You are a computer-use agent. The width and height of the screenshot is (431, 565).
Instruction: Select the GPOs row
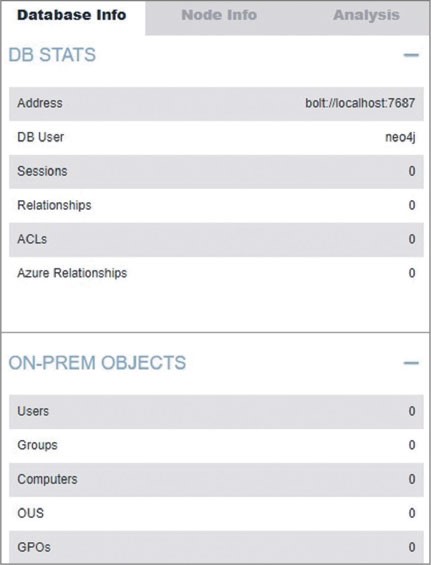pyautogui.click(x=216, y=547)
